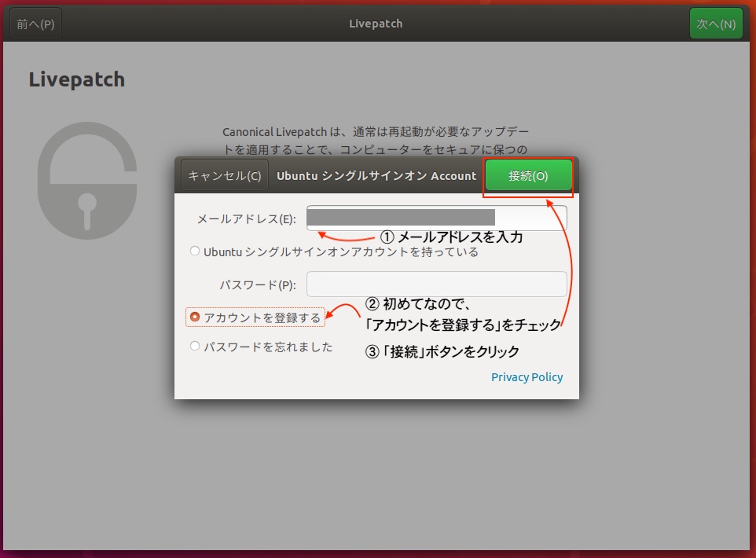Click the パスワード(P): field label
This screenshot has height=558, width=756.
click(258, 285)
